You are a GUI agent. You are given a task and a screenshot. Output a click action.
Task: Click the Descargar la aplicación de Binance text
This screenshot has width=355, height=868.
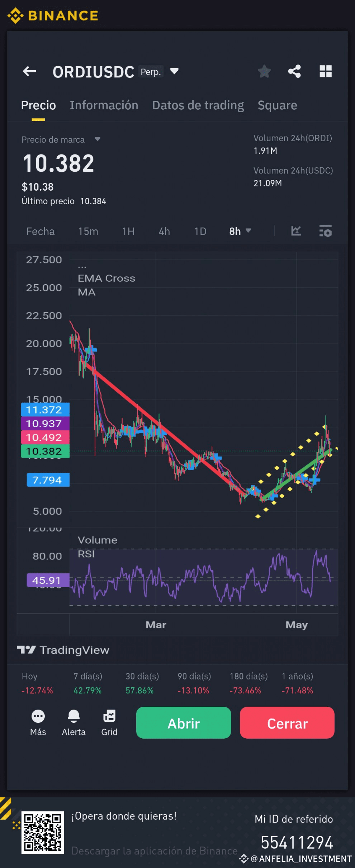tap(155, 851)
